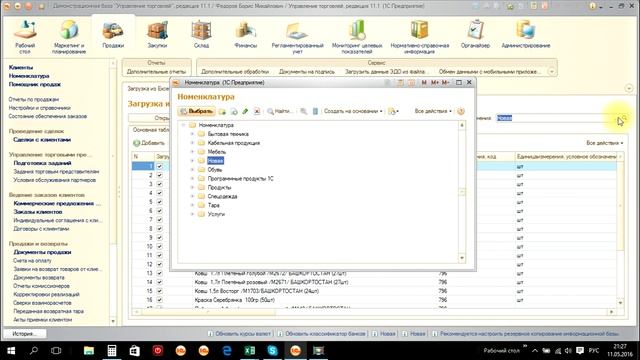The height and width of the screenshot is (360, 640).
Task: Click the create new item icon in Номенклатура toolbar
Action: coord(222,111)
